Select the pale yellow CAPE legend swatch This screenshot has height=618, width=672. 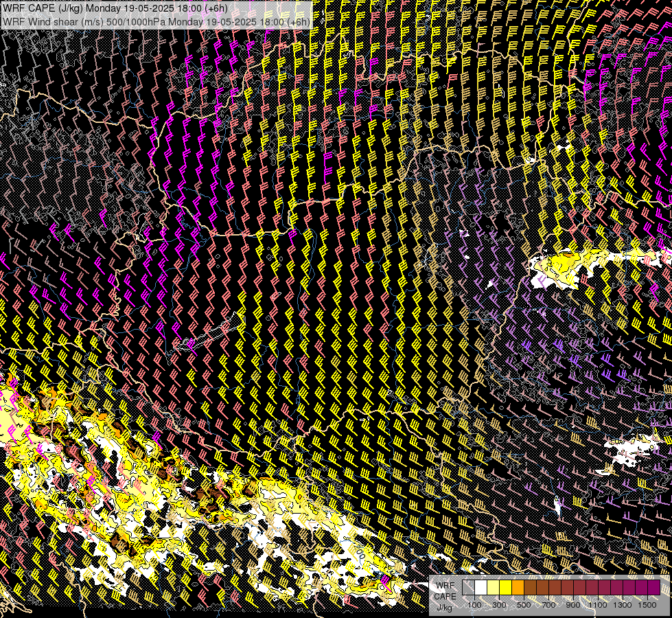[x=494, y=587]
